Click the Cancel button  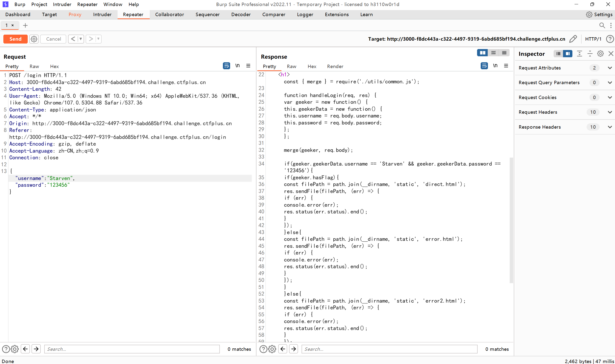(x=53, y=39)
